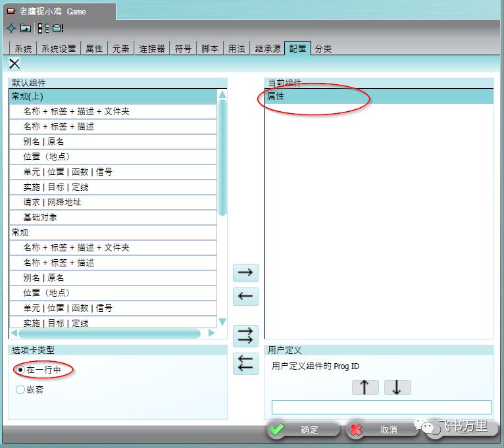Move Prog ID entry down

coord(397,387)
